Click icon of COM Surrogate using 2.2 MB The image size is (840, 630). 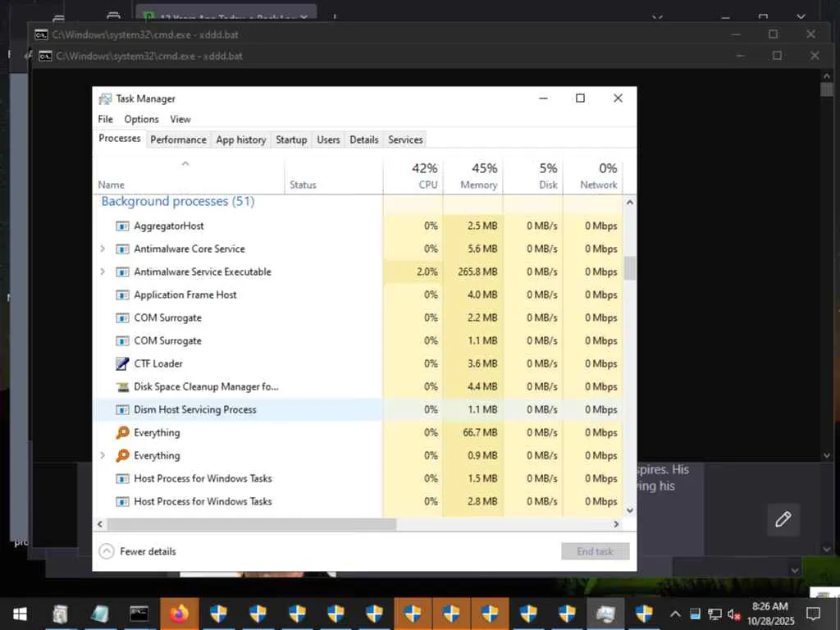[x=122, y=318]
